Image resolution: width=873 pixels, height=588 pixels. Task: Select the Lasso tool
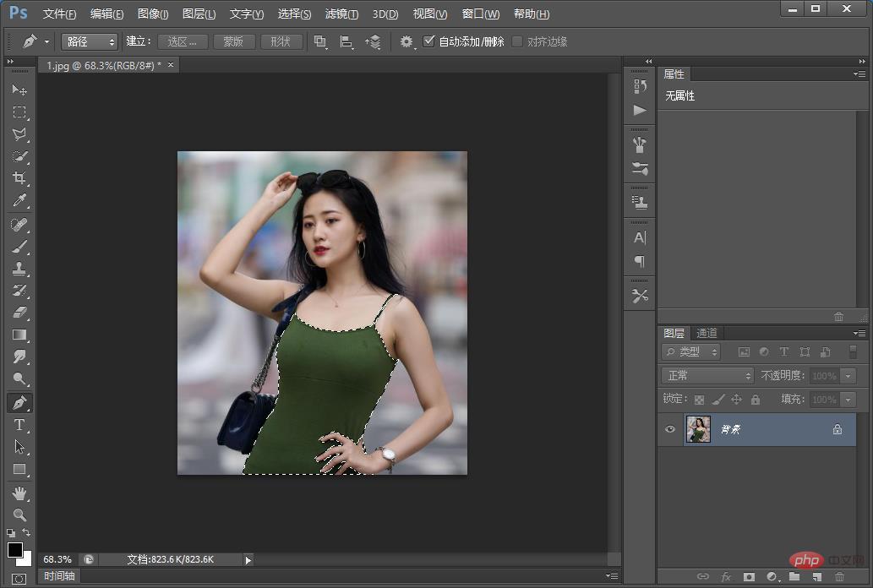click(x=19, y=134)
